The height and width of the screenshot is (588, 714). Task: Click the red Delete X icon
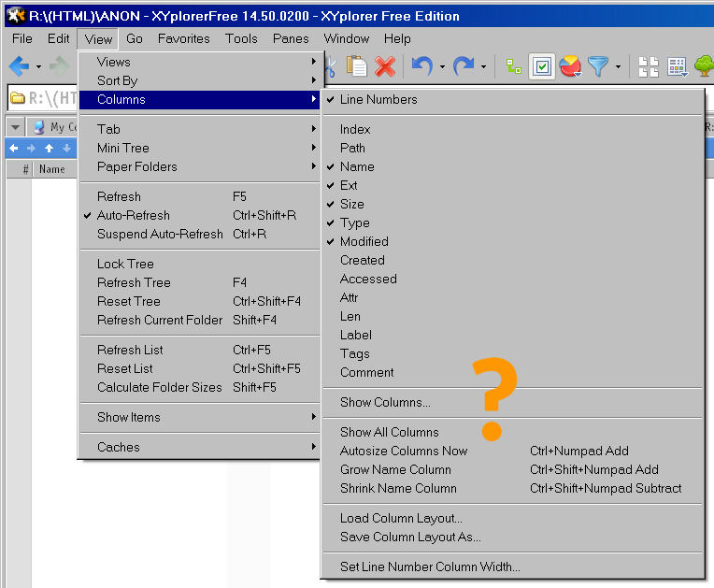pyautogui.click(x=385, y=66)
